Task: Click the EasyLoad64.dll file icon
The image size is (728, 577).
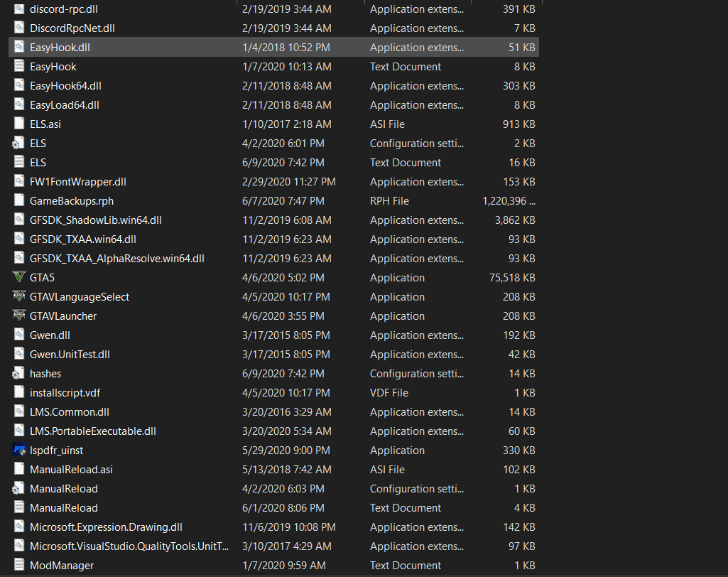Action: (19, 104)
